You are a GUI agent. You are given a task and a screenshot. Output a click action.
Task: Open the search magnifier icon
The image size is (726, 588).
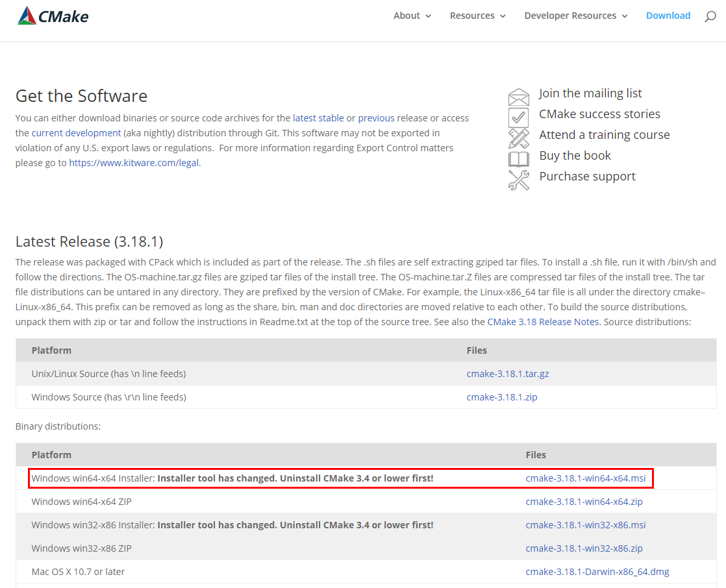click(x=710, y=17)
